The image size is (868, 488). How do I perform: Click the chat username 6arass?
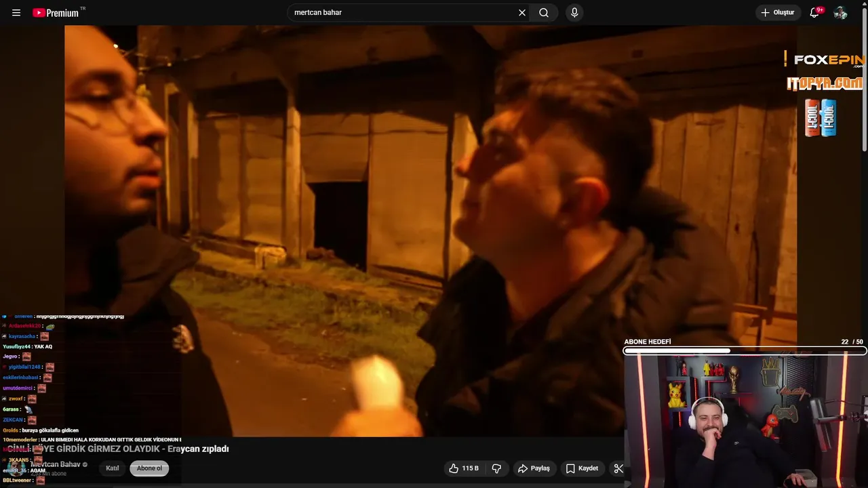[11, 409]
